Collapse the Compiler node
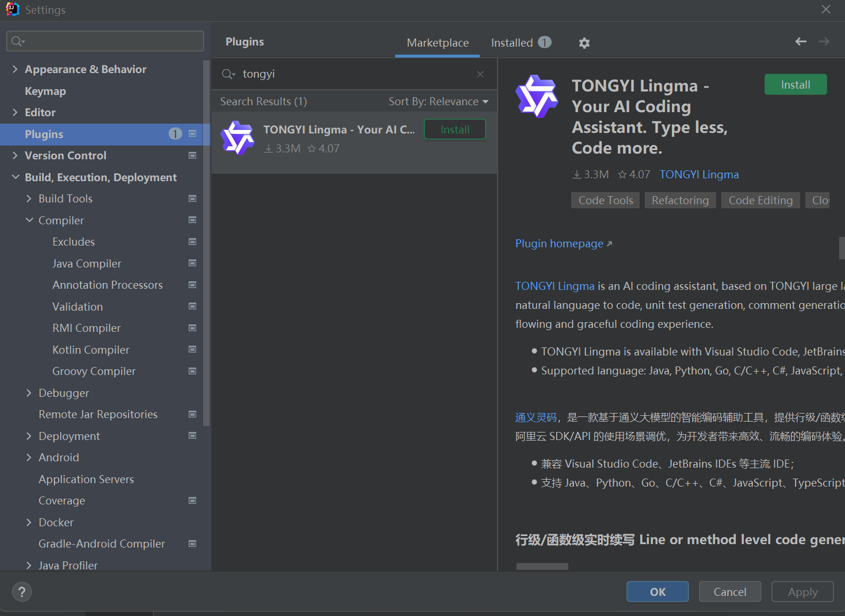This screenshot has width=845, height=616. 29,220
